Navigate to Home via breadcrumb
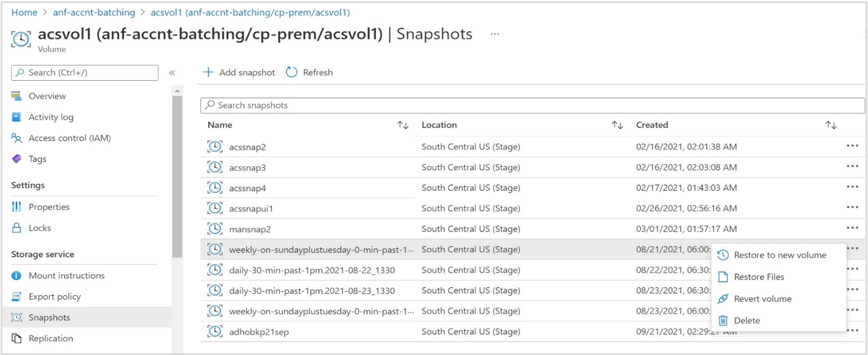 coord(24,12)
